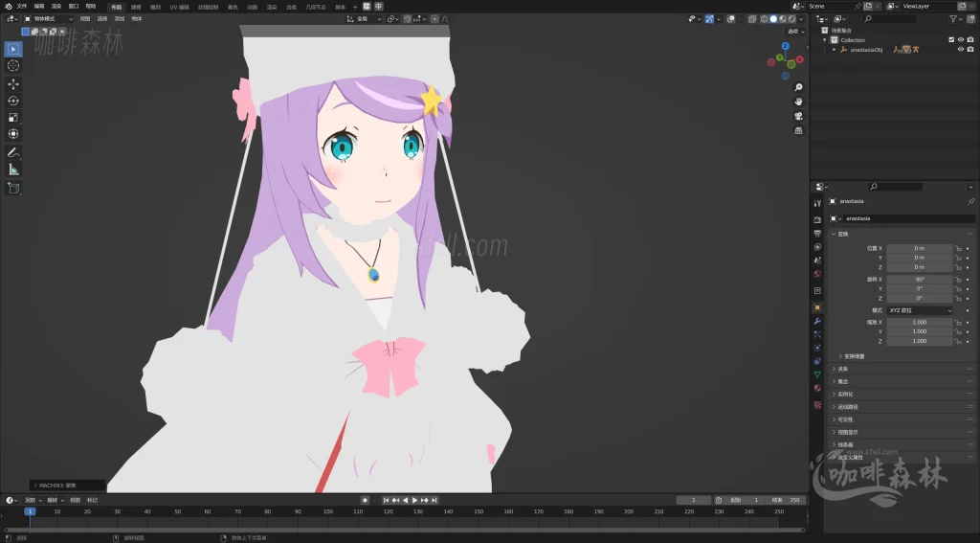Screen dimensions: 980x543
Task: Jump to the timeline start frame
Action: point(387,501)
